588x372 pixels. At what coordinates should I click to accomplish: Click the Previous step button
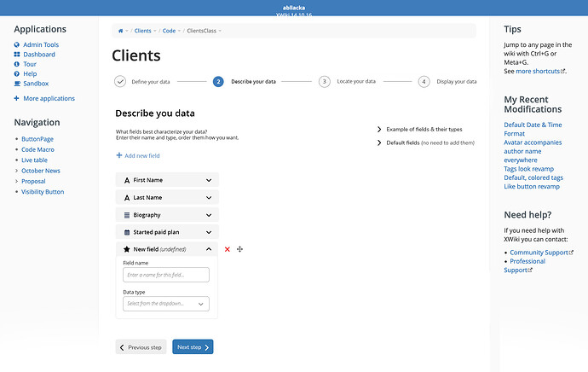pyautogui.click(x=141, y=347)
